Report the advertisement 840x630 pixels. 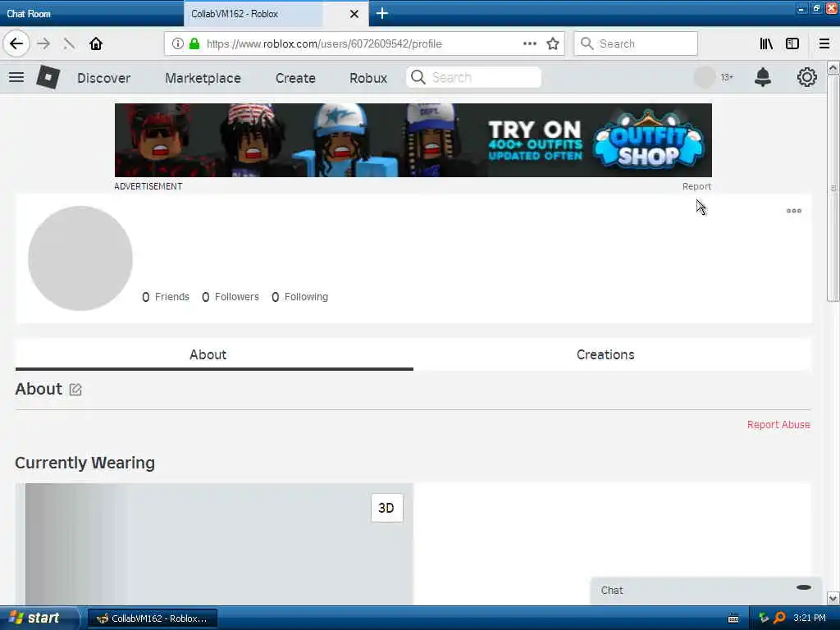coord(696,186)
